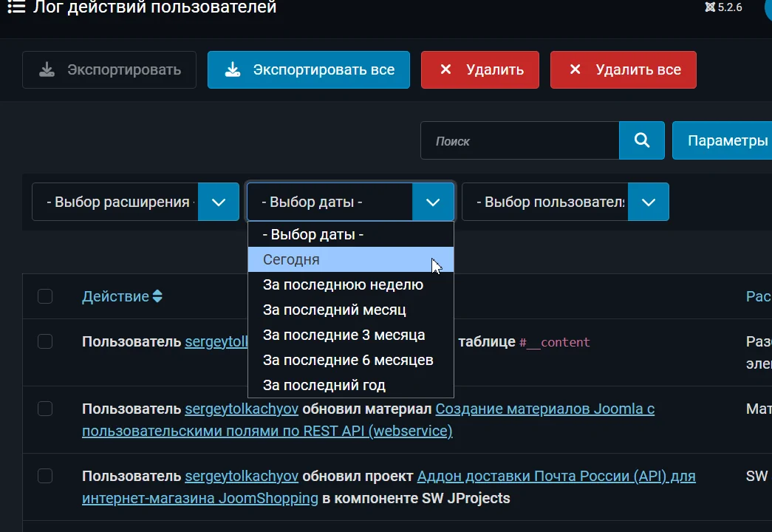This screenshot has height=532, width=772.
Task: Toggle the select-all checkbox in table header
Action: pos(45,296)
